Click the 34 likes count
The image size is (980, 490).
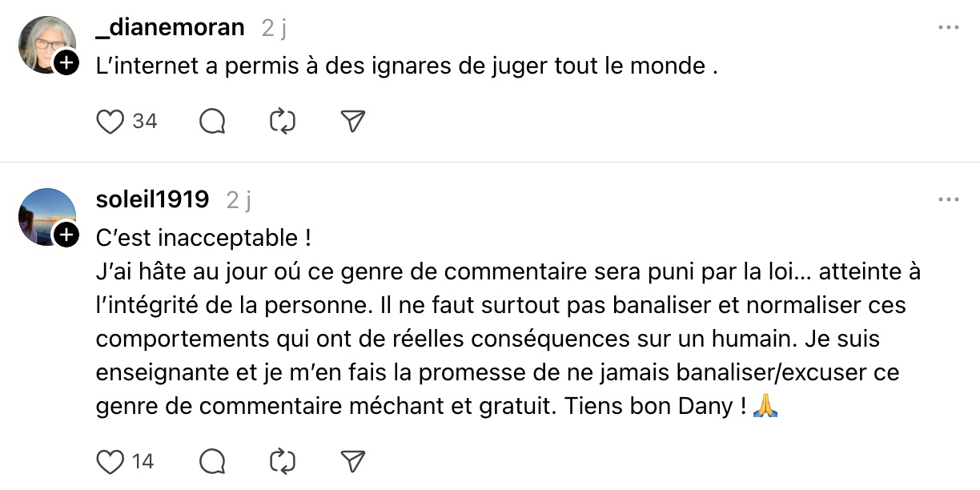[x=145, y=122]
